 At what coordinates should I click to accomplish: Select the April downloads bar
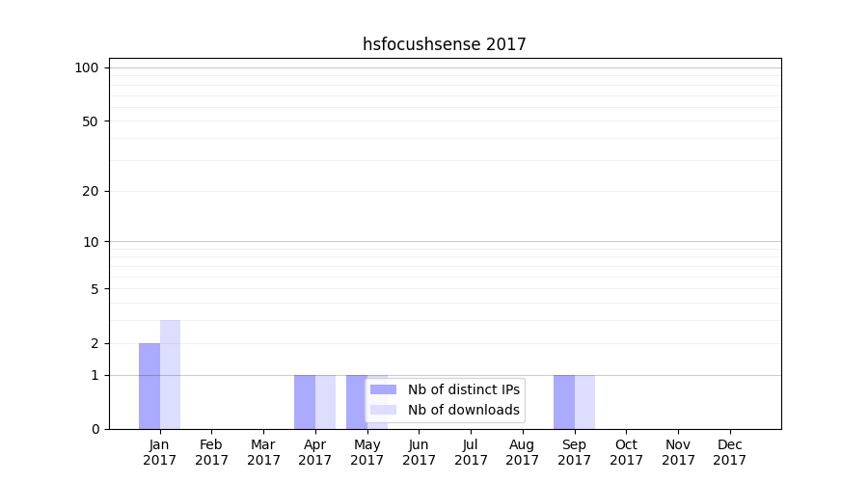pyautogui.click(x=326, y=401)
